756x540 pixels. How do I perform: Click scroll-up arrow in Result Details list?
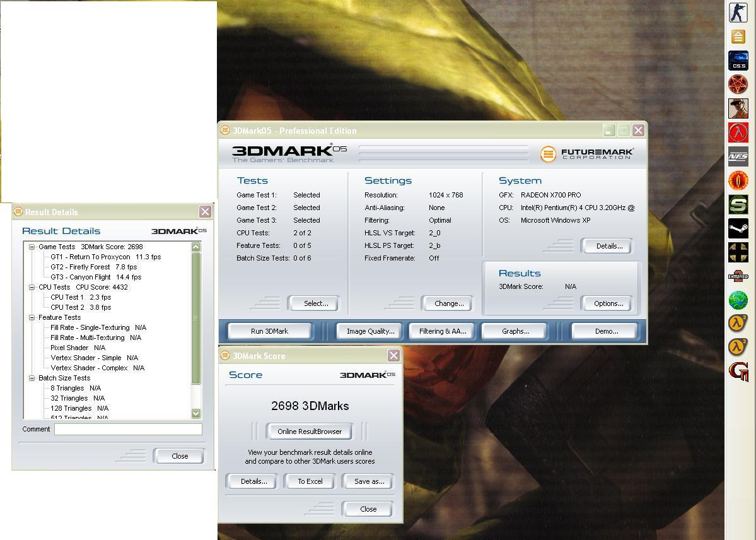click(x=195, y=247)
